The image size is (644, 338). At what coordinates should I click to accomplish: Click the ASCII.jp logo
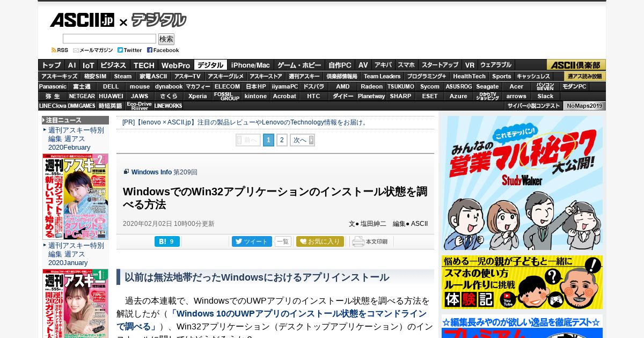pyautogui.click(x=82, y=20)
